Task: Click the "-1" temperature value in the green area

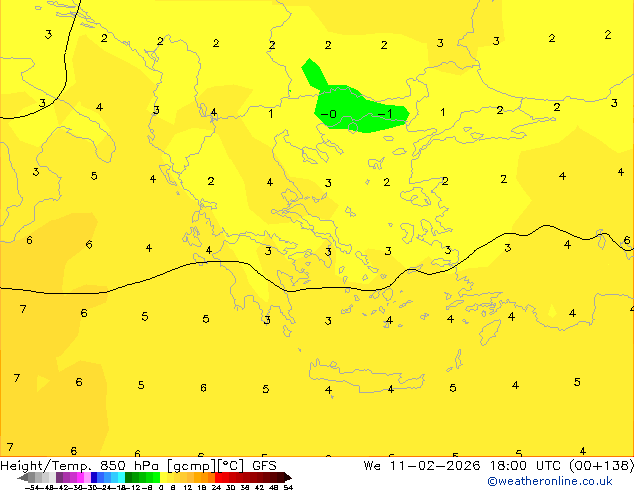Action: [385, 114]
